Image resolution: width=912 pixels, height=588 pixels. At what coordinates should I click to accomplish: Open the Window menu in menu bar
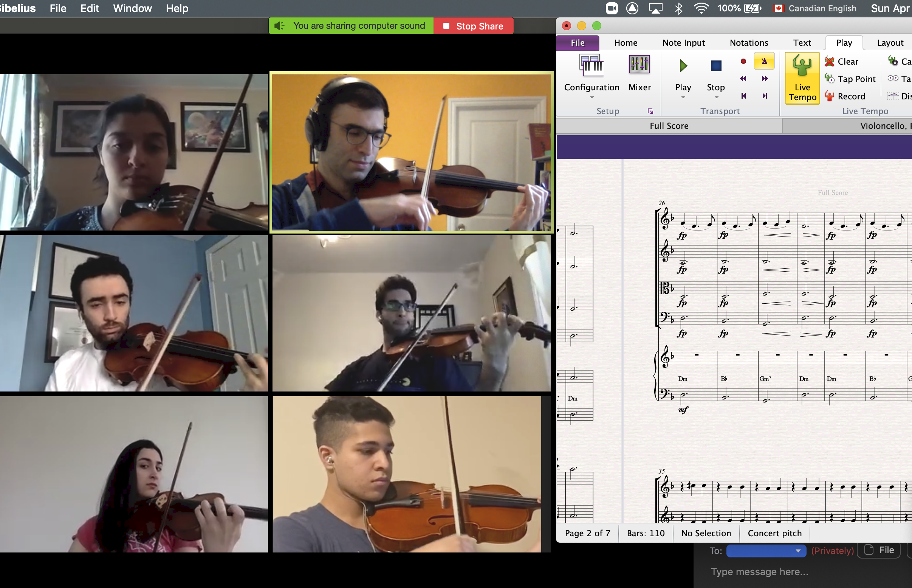pyautogui.click(x=132, y=8)
